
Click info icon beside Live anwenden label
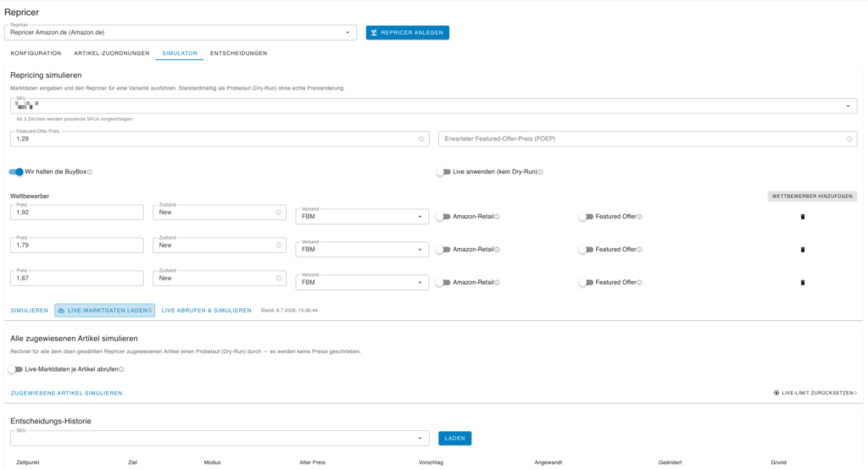coord(541,172)
